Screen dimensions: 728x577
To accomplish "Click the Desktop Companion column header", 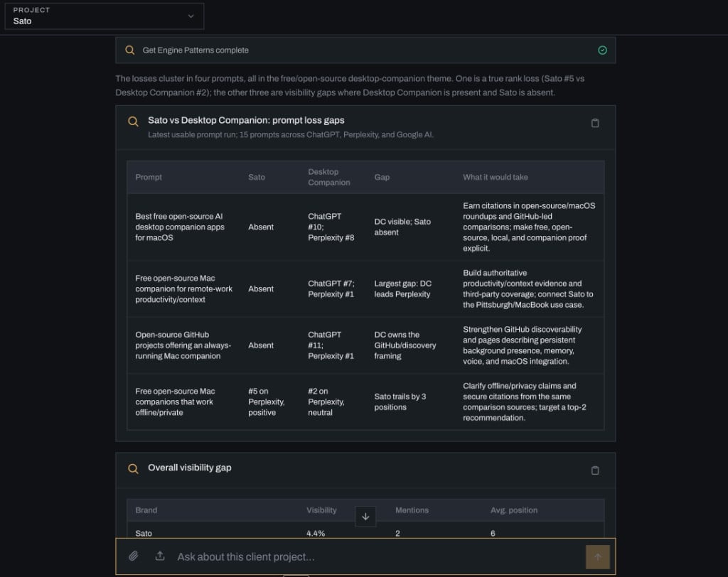I will [x=328, y=178].
